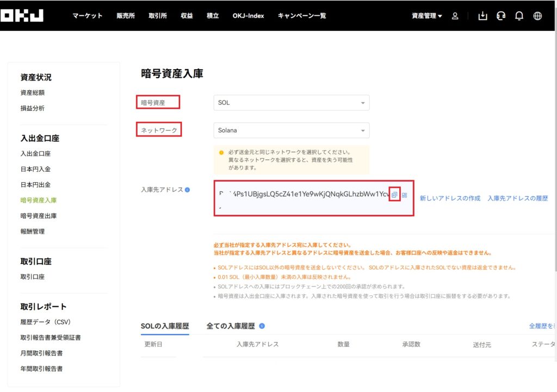This screenshot has height=392, width=557.
Task: Click 新しいアドレスの作成 link
Action: (450, 198)
